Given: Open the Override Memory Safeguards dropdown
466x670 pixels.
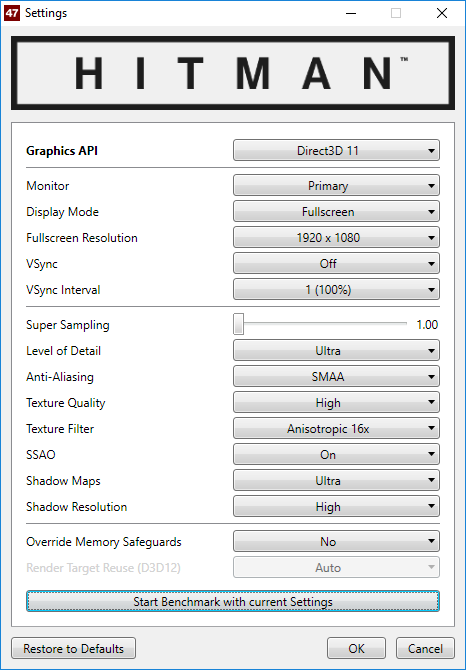Looking at the screenshot, I should click(x=336, y=542).
